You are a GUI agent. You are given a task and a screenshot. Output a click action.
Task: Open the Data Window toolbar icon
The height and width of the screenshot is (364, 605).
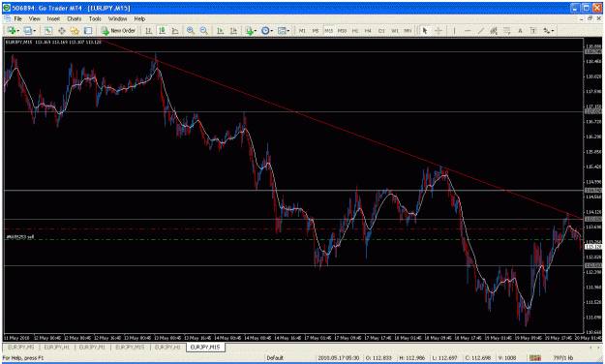(x=62, y=30)
